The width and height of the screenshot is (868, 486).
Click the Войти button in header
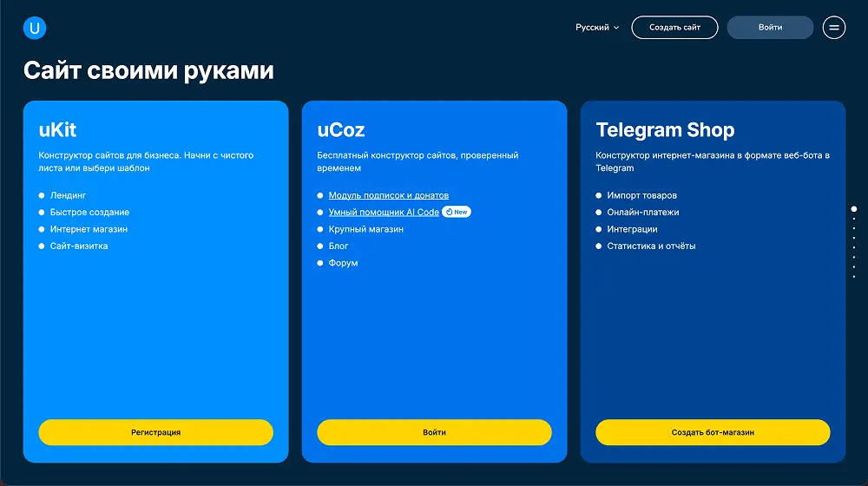(x=770, y=27)
